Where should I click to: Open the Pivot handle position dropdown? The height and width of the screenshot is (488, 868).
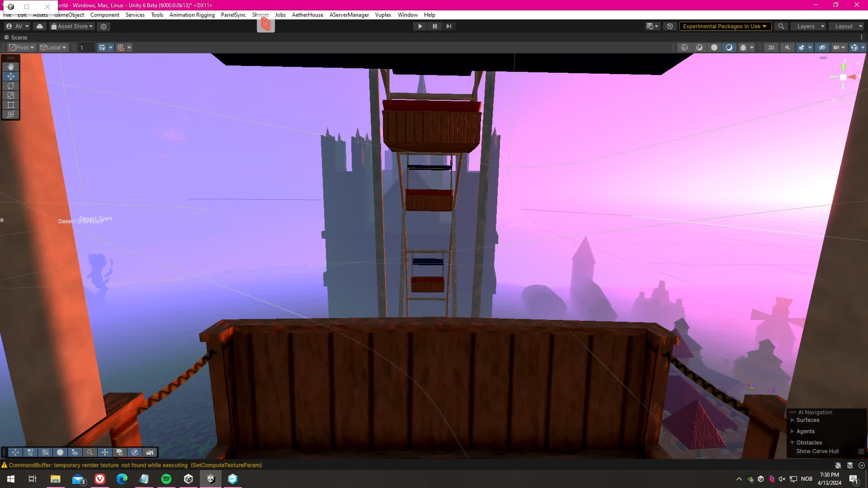22,47
